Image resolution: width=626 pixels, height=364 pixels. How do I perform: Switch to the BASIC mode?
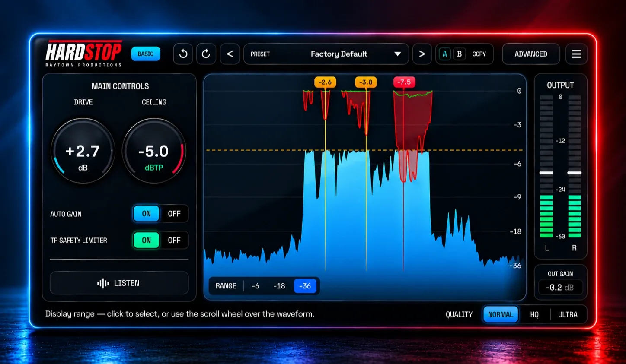point(146,54)
